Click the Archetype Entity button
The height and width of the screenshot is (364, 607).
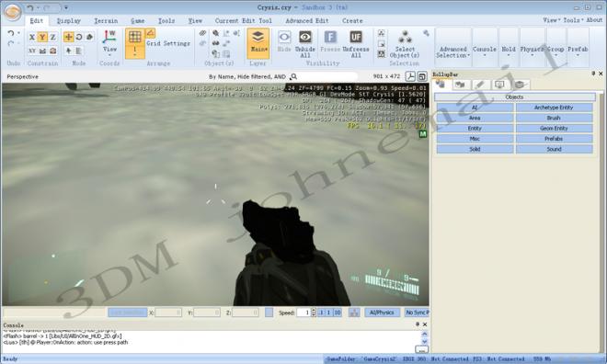click(554, 108)
